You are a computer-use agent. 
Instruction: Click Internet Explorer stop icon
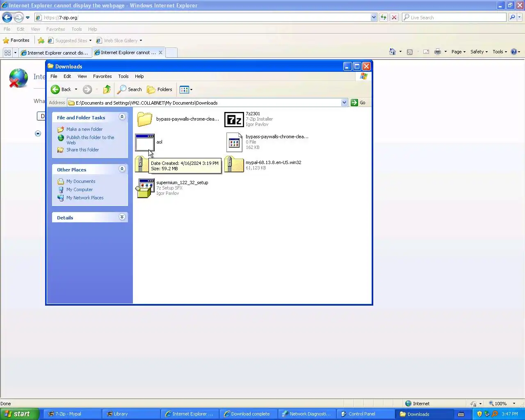[x=394, y=17]
